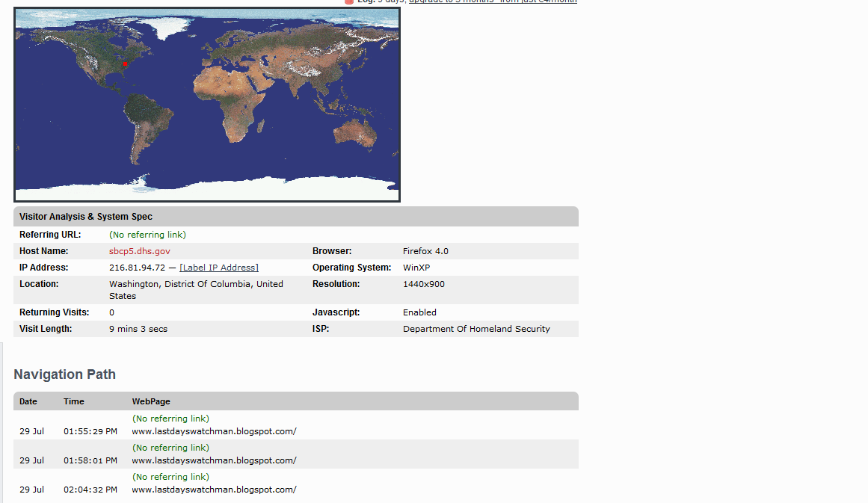Click the [Label IP Address] link
This screenshot has height=503, width=868.
click(x=219, y=268)
